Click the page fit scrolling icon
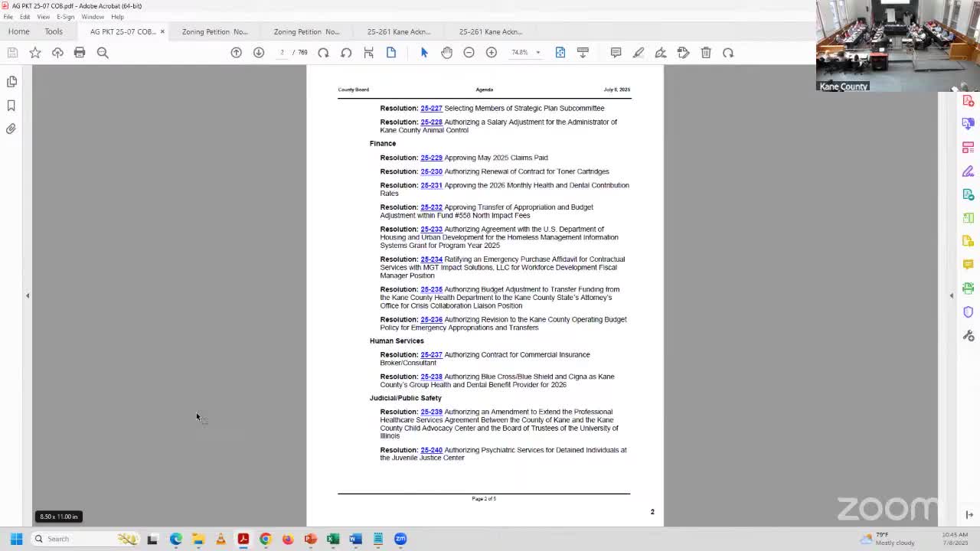Image resolution: width=980 pixels, height=551 pixels. click(368, 52)
